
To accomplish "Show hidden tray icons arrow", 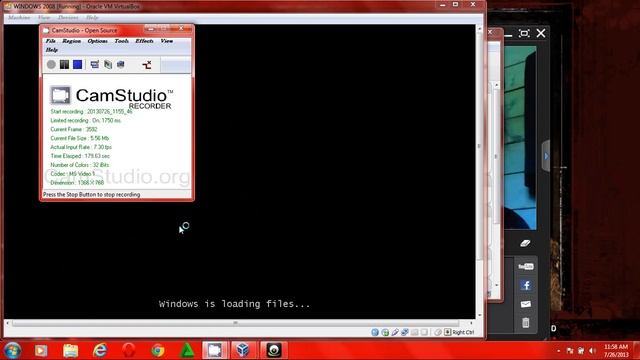I will [x=558, y=351].
